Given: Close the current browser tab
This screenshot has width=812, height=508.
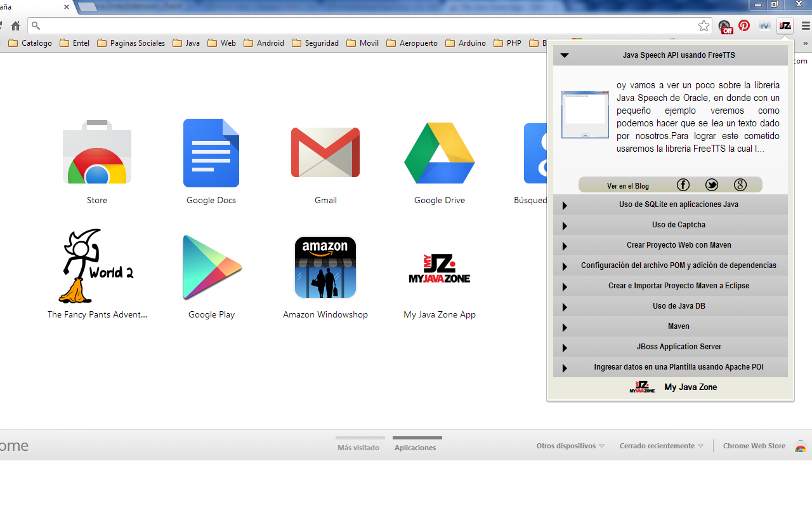Looking at the screenshot, I should (67, 7).
